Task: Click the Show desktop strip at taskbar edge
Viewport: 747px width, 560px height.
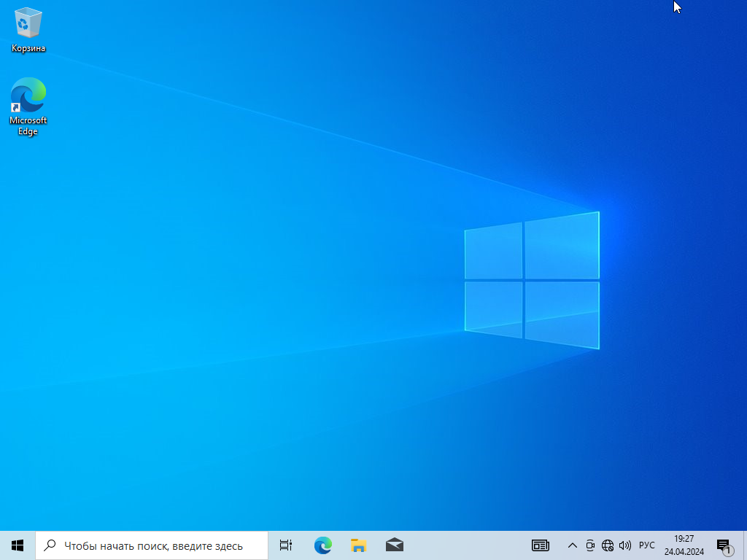Action: click(x=744, y=545)
